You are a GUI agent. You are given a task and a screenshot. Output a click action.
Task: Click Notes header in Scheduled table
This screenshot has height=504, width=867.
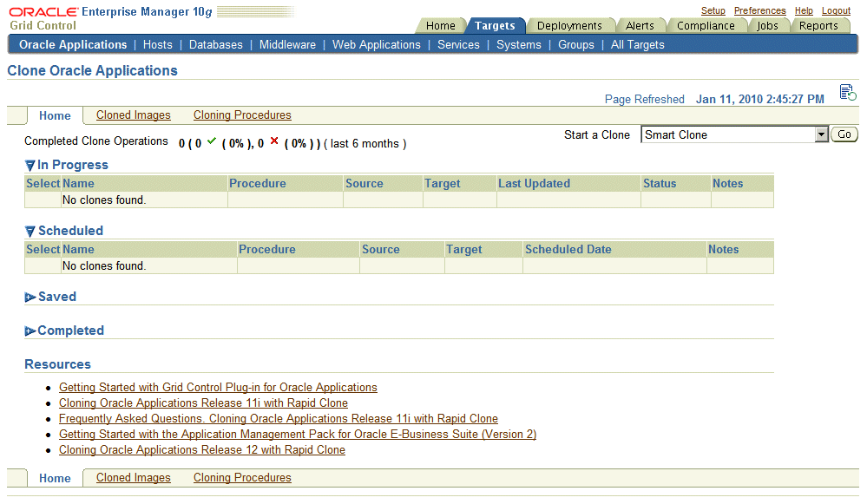coord(723,249)
